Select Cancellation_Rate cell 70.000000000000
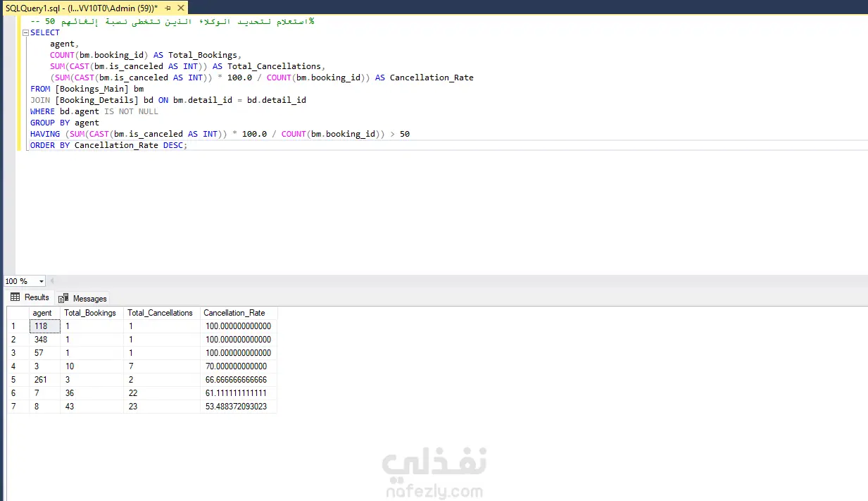The width and height of the screenshot is (868, 501). click(x=239, y=366)
